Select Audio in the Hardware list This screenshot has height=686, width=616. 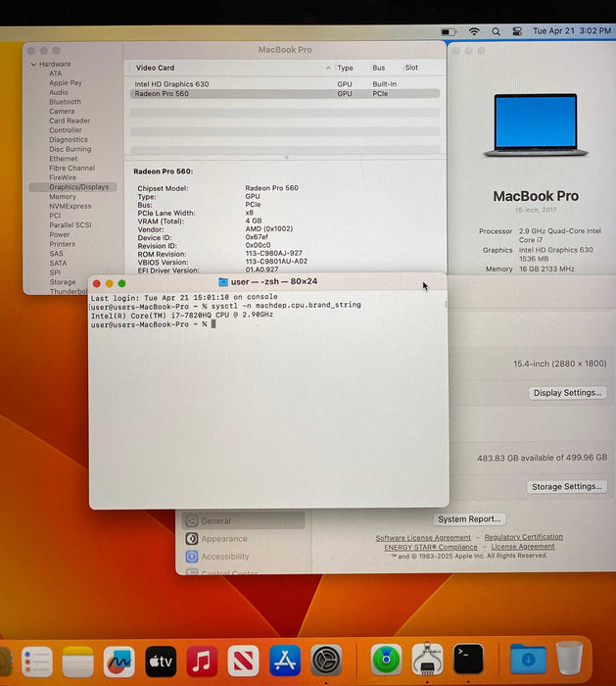(x=59, y=92)
